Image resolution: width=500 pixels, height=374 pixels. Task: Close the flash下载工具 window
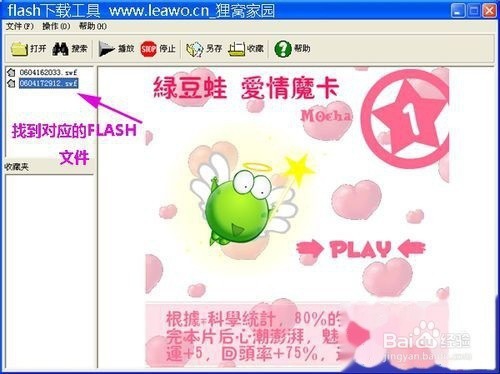[x=489, y=11]
